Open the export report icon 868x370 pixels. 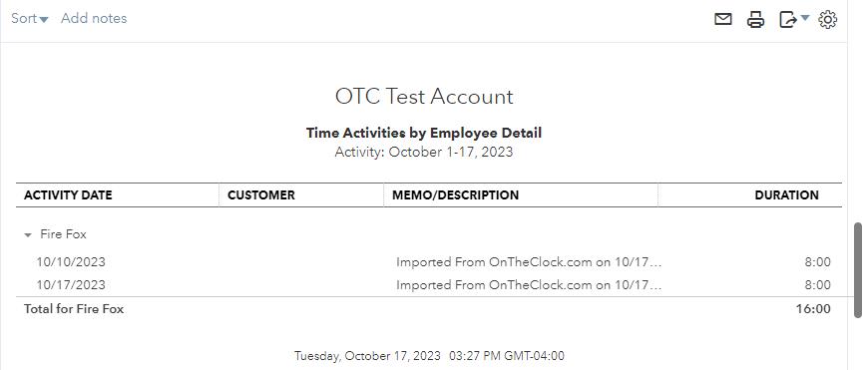(788, 19)
